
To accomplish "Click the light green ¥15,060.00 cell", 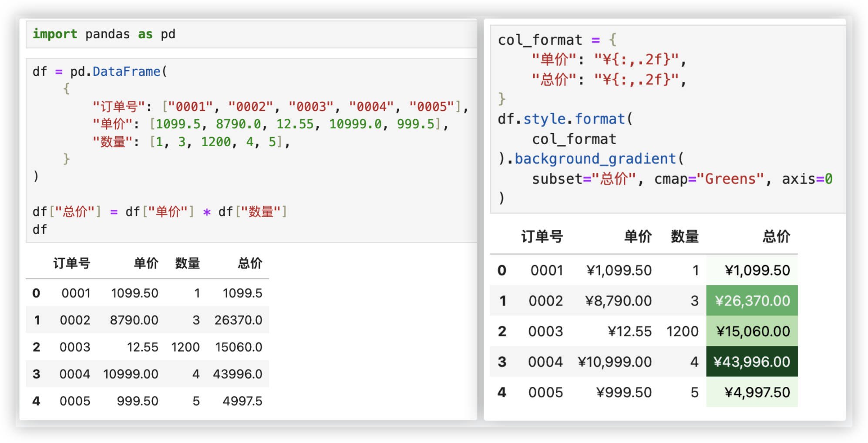I will click(x=753, y=332).
